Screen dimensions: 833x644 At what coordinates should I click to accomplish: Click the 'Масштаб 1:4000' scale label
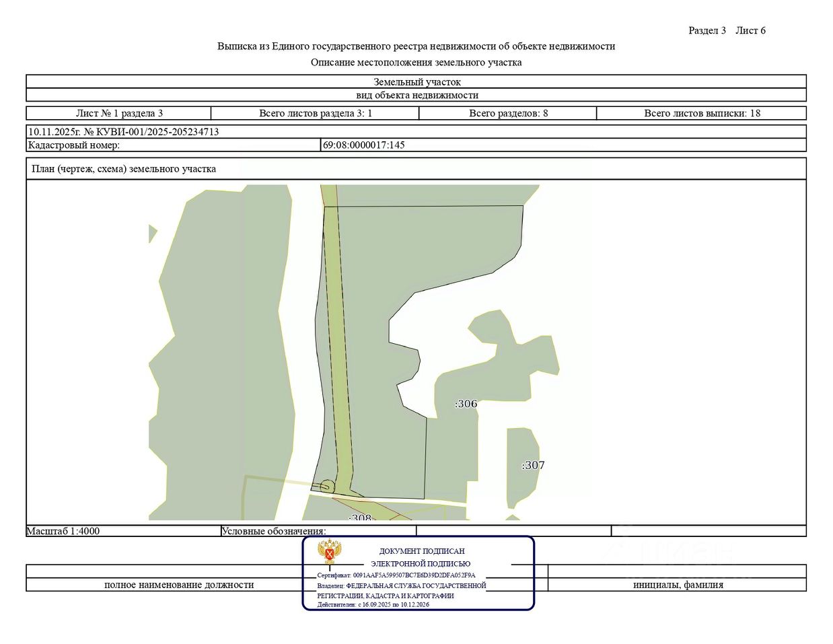pyautogui.click(x=63, y=531)
